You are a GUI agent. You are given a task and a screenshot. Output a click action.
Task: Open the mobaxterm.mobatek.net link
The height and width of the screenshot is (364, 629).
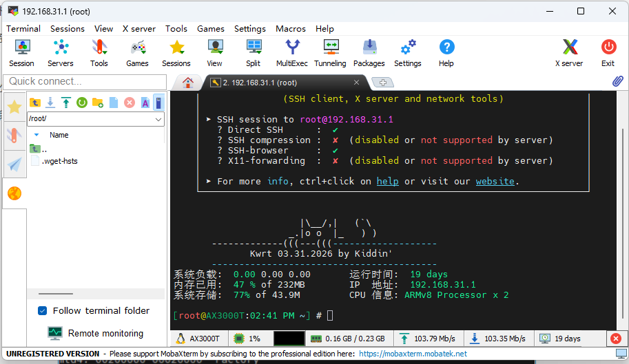(x=413, y=354)
